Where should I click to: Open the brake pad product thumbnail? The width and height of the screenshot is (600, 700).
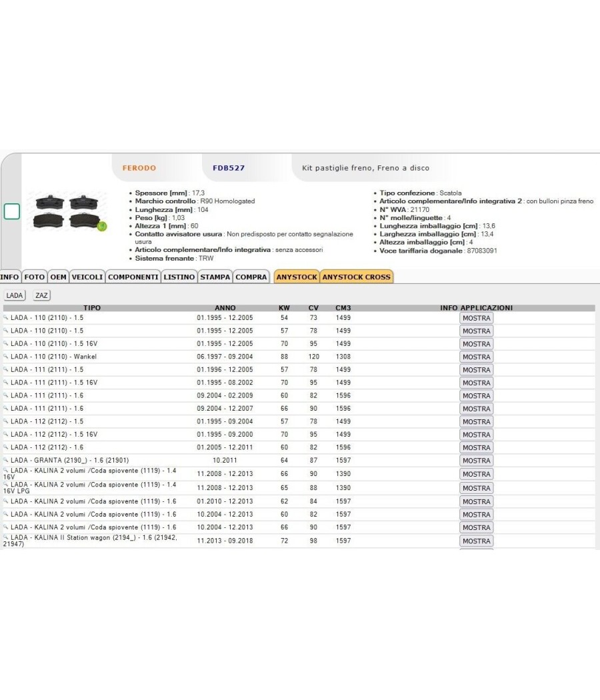point(67,211)
